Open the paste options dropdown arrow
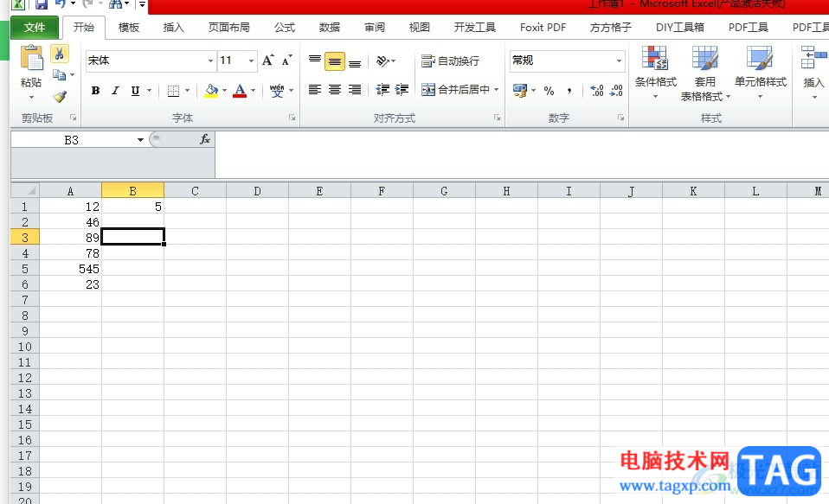829x504 pixels. (31, 97)
